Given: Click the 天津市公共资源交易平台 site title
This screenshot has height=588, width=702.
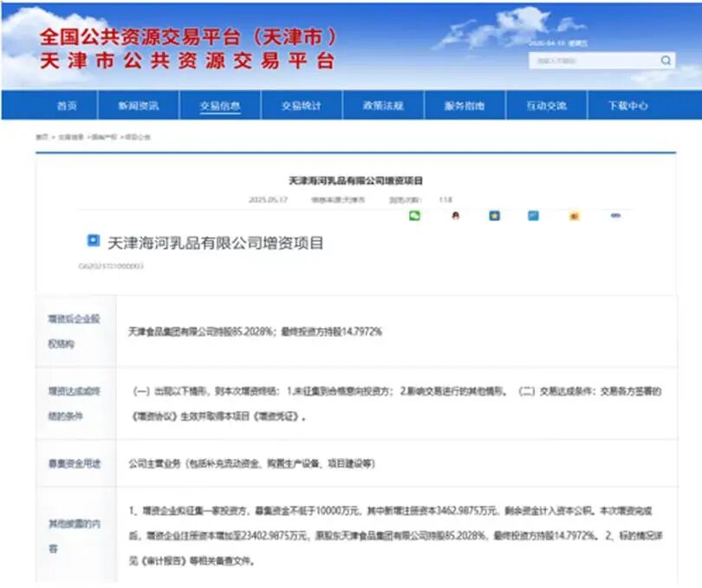Looking at the screenshot, I should tap(186, 60).
